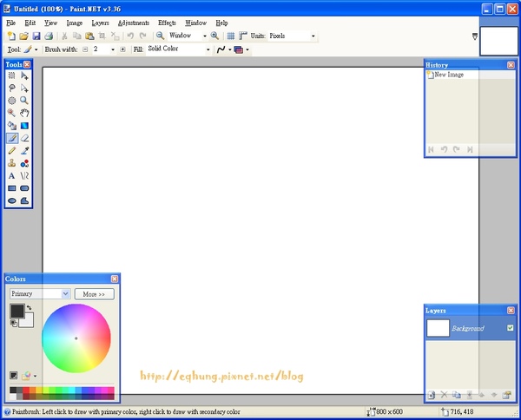Swap primary and secondary colors
Viewport: 521px width, 420px height.
[x=30, y=307]
